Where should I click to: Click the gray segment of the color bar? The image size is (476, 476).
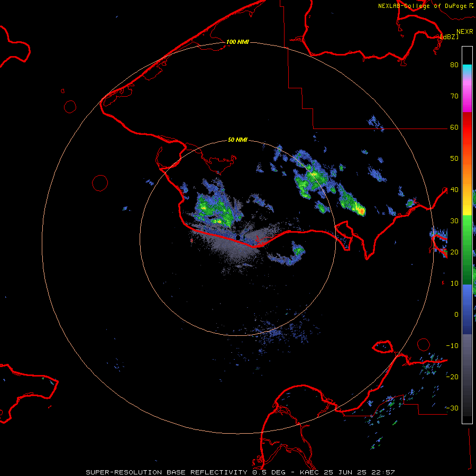click(x=467, y=375)
